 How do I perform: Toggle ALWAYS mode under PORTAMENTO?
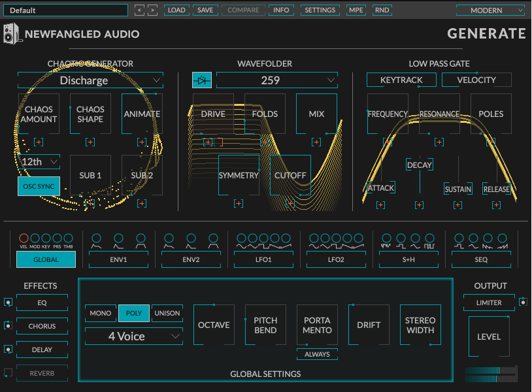(317, 354)
